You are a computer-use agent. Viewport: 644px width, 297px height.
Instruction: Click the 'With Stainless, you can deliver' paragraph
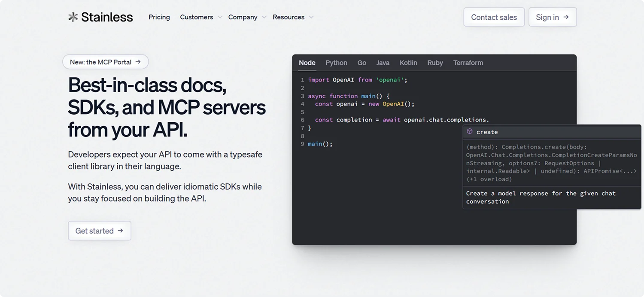[x=165, y=193]
